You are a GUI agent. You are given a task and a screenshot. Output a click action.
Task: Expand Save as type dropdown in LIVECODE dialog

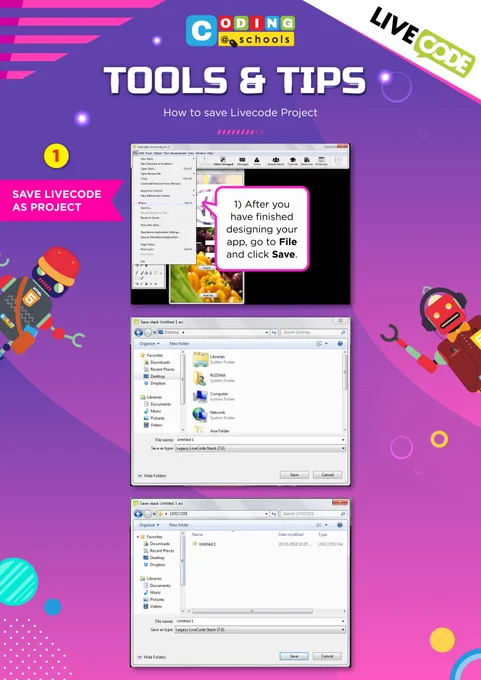[x=343, y=630]
